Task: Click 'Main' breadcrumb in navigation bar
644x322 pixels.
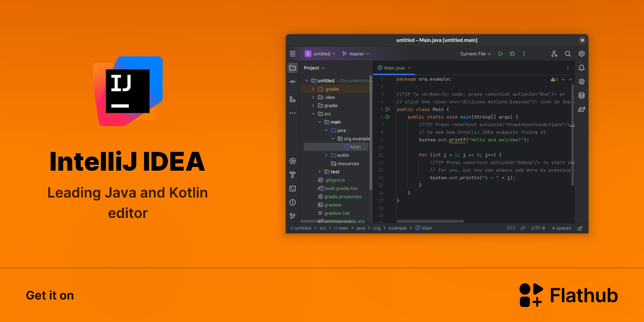Action: click(x=424, y=228)
